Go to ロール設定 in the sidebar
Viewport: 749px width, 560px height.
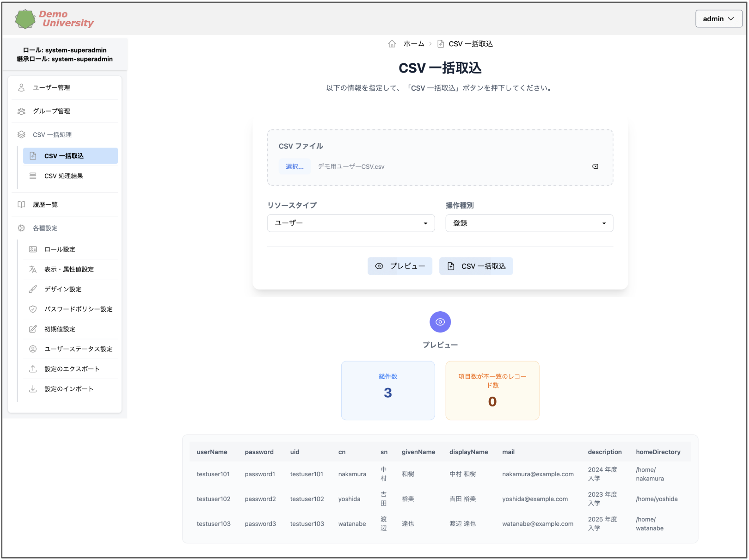pos(60,249)
